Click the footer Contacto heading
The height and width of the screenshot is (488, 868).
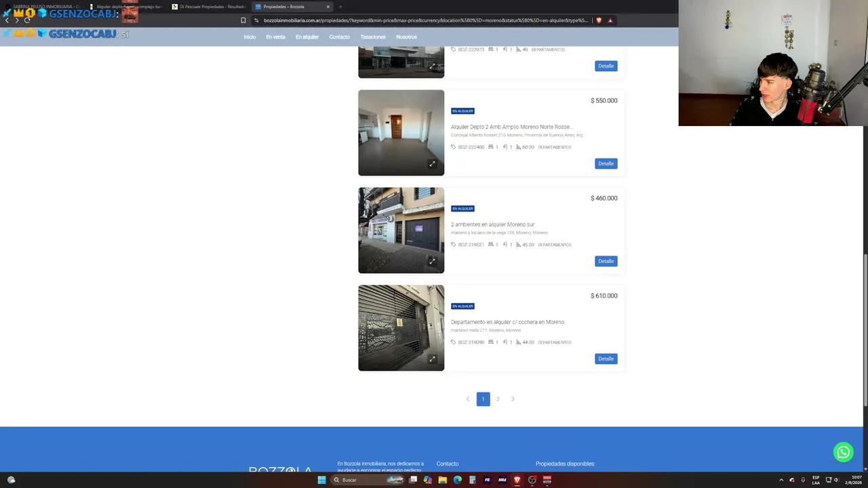448,464
